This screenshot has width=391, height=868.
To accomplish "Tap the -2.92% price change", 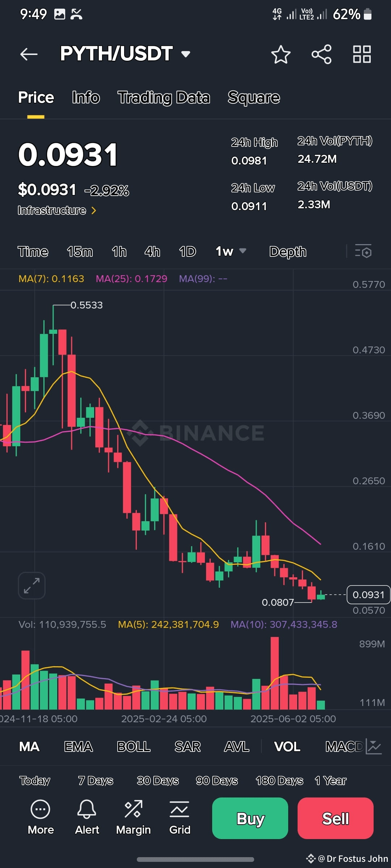I will coord(106,190).
